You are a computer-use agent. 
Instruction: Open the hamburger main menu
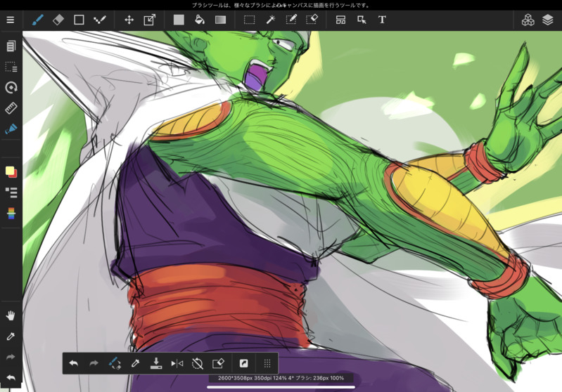(x=11, y=20)
